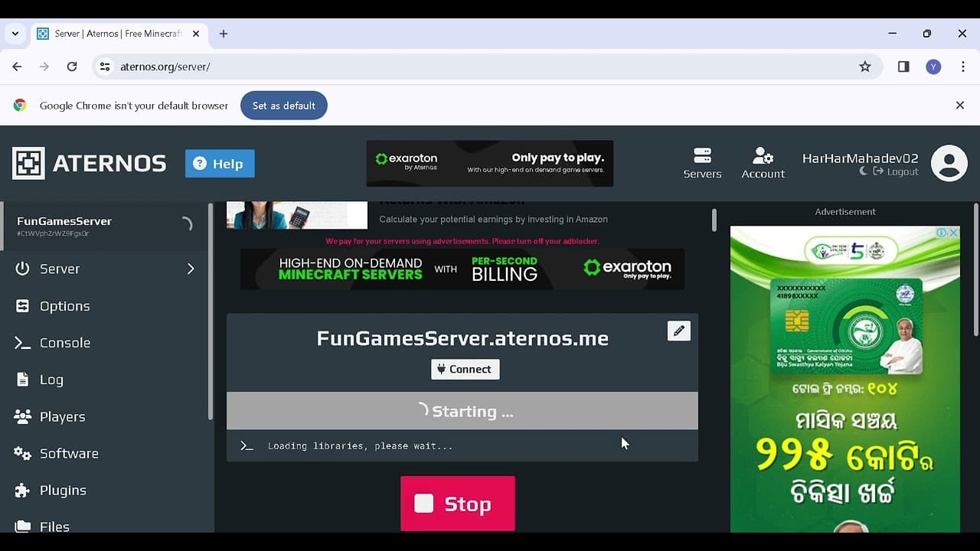Open tab search dropdown
This screenshot has height=551, width=980.
15,34
